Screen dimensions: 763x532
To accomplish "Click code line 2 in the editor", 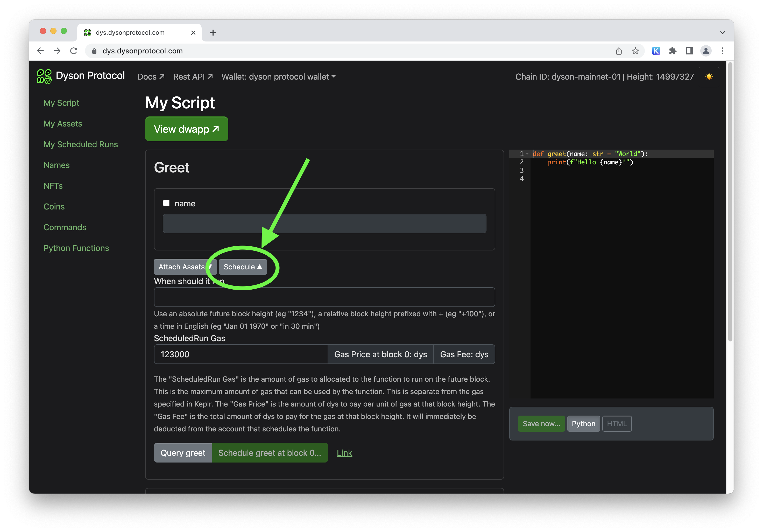I will click(590, 162).
